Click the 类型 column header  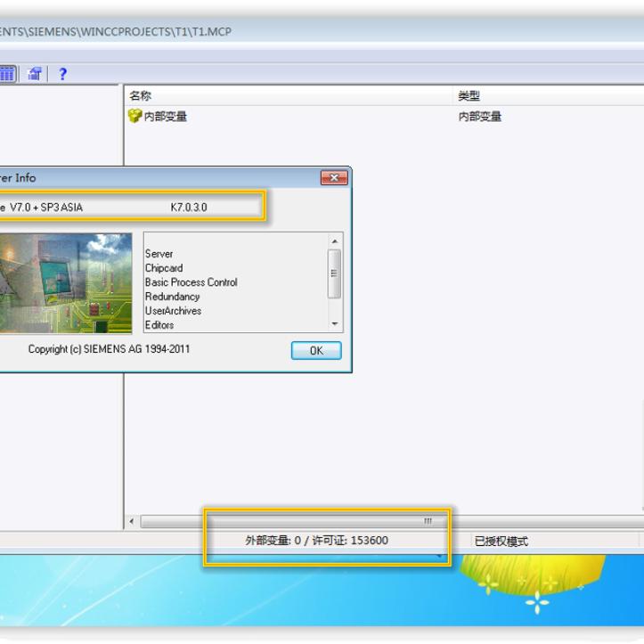(x=469, y=95)
